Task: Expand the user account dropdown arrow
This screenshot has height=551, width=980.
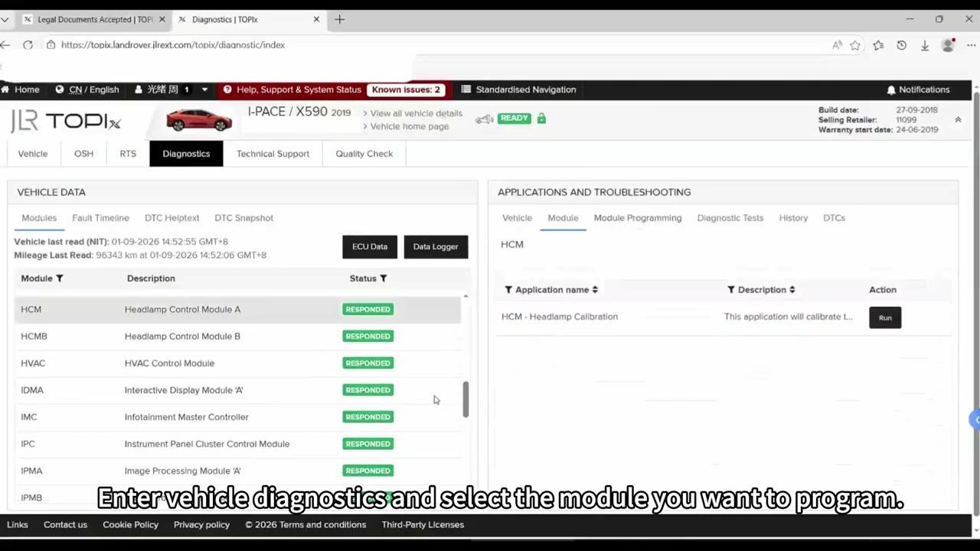Action: [x=204, y=90]
